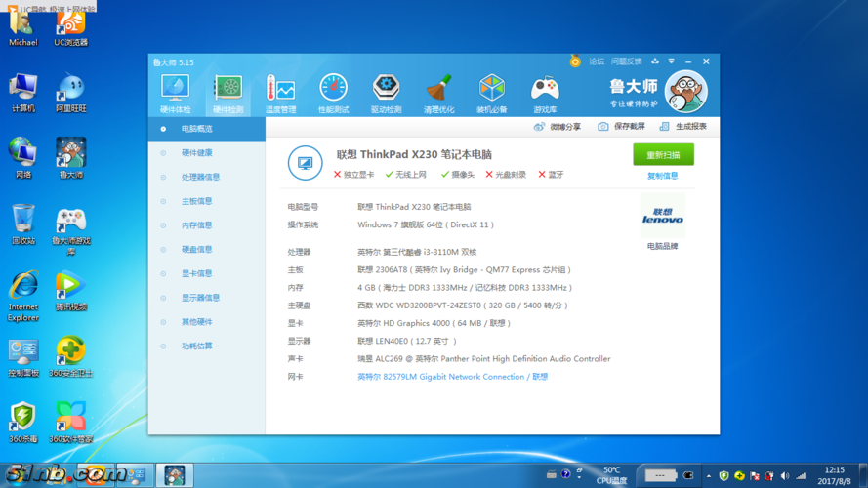This screenshot has height=488, width=868.
Task: Click the 鲁大师 mascot avatar
Action: pos(685,92)
